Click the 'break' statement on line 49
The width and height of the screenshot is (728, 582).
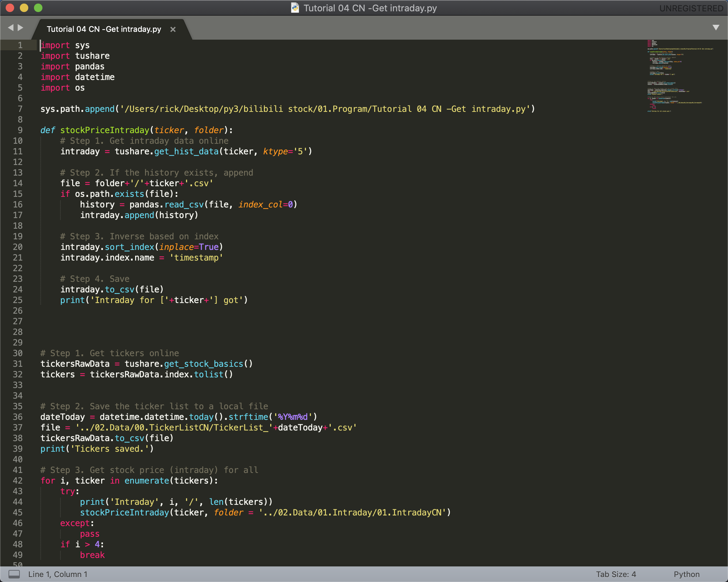(x=92, y=555)
